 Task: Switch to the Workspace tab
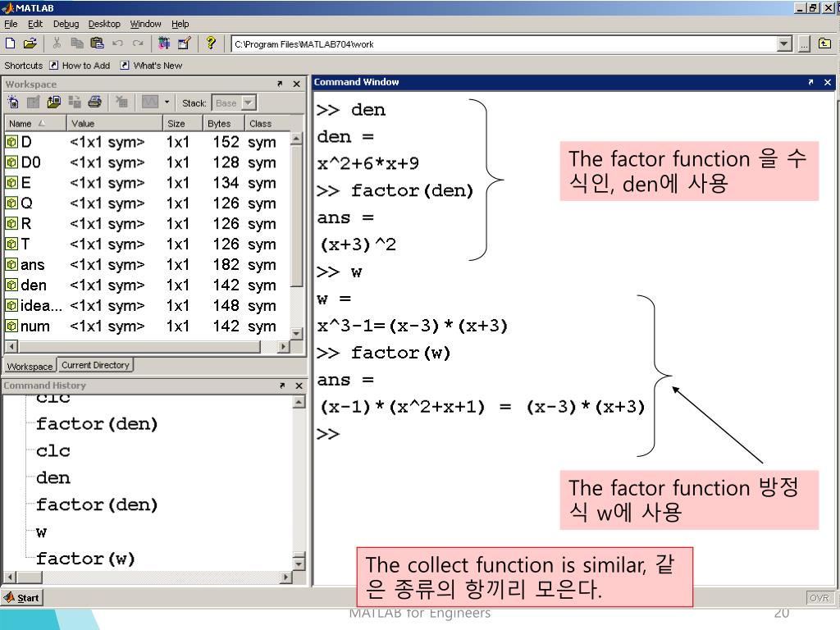point(30,367)
